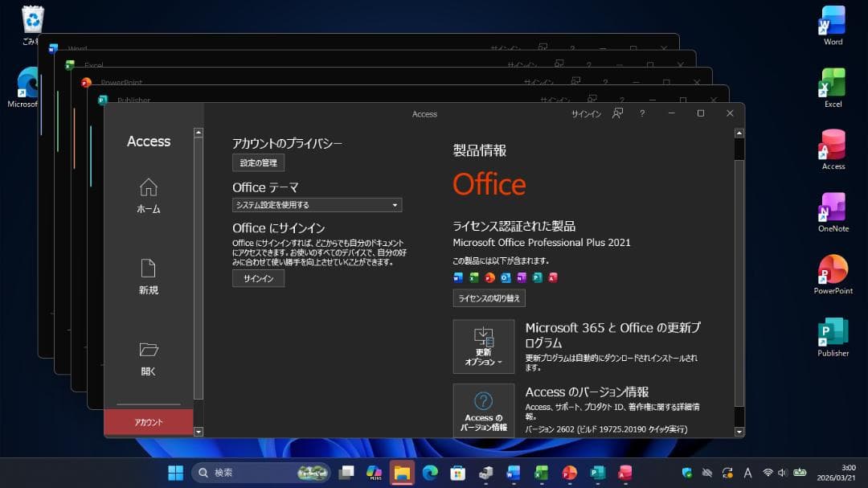Open File Explorer from the taskbar
The height and width of the screenshot is (488, 868).
point(402,473)
